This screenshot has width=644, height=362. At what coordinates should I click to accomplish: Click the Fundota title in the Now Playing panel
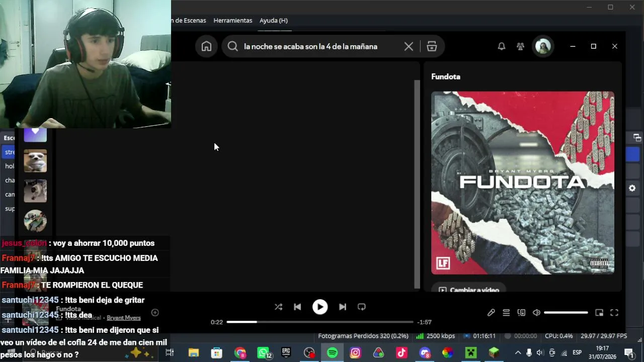pyautogui.click(x=446, y=77)
